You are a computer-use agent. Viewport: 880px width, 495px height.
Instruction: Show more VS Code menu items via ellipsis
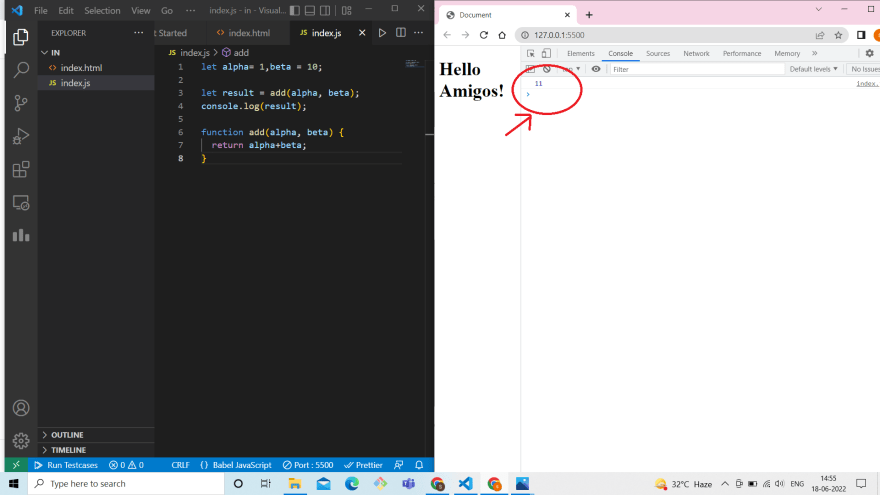(191, 11)
